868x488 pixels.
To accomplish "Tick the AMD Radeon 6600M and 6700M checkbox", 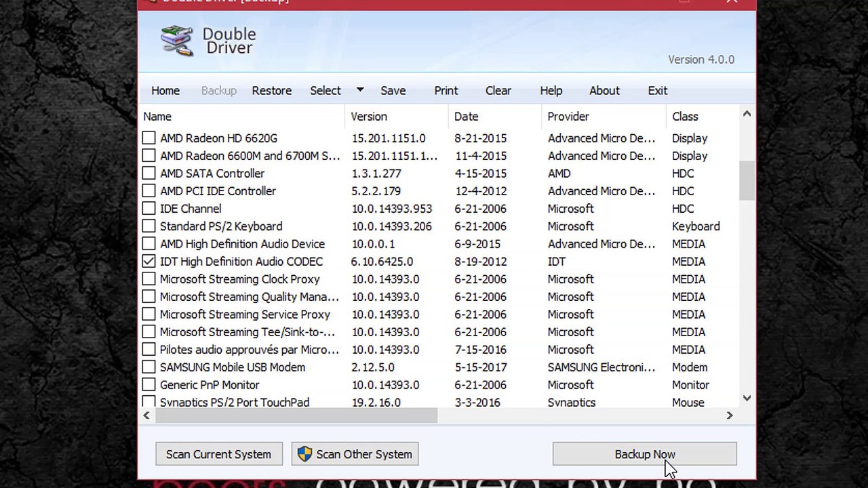I will point(149,156).
